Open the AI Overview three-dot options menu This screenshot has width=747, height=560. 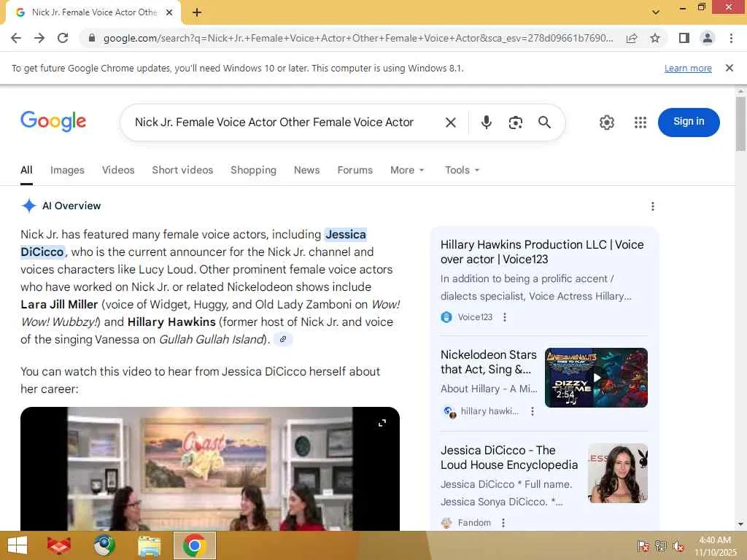(653, 206)
